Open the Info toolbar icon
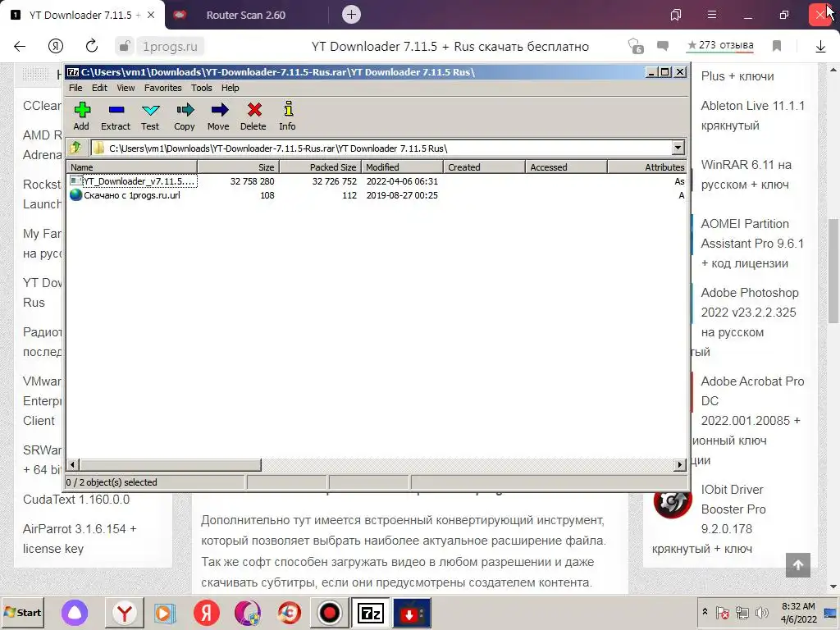Viewport: 840px width, 630px height. click(x=288, y=116)
